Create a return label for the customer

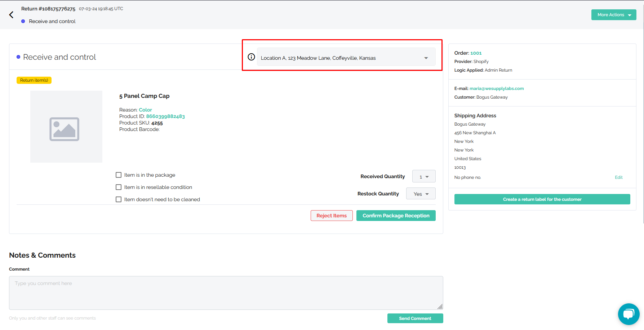pos(542,199)
